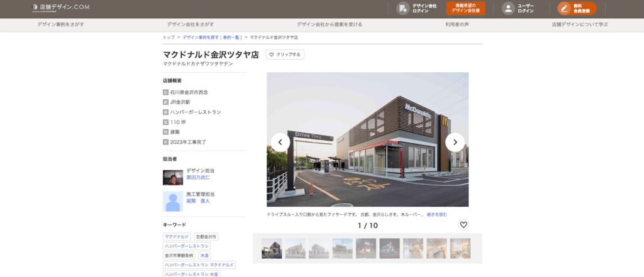644x277 pixels.
Task: Click the マクドナルド金沢ツタヤ店 page title
Action: click(211, 55)
